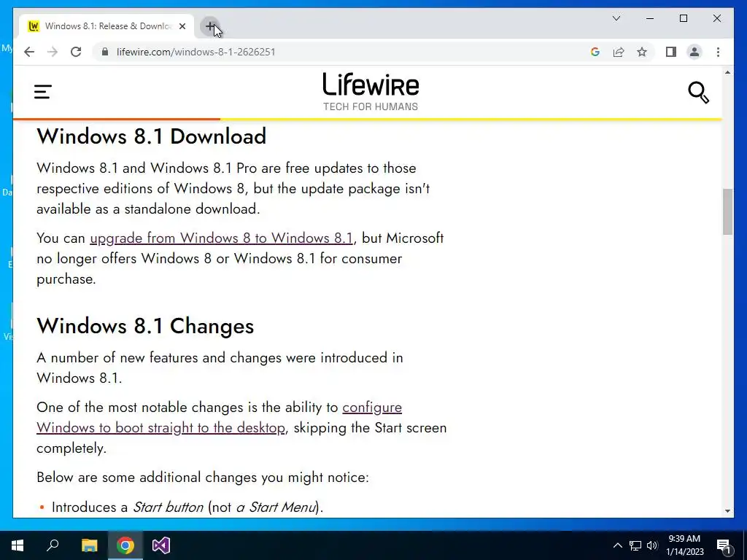
Task: Open Chrome three-dot menu
Action: click(718, 52)
